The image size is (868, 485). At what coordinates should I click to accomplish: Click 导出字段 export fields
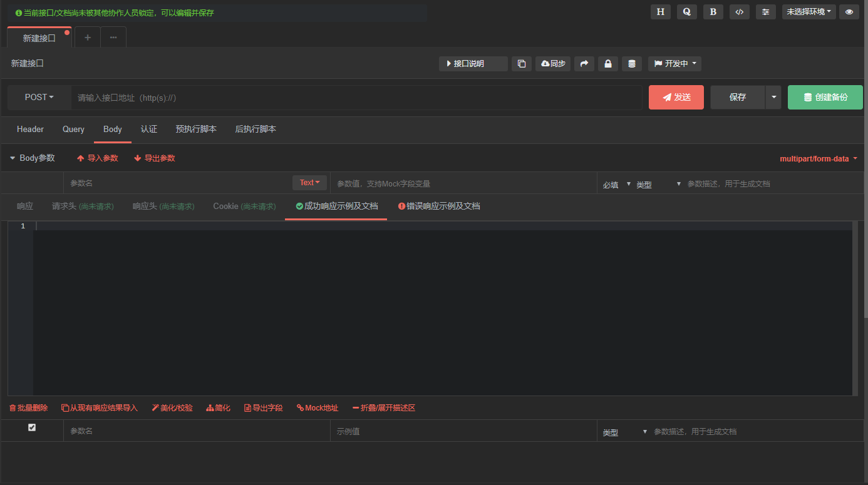pyautogui.click(x=264, y=408)
